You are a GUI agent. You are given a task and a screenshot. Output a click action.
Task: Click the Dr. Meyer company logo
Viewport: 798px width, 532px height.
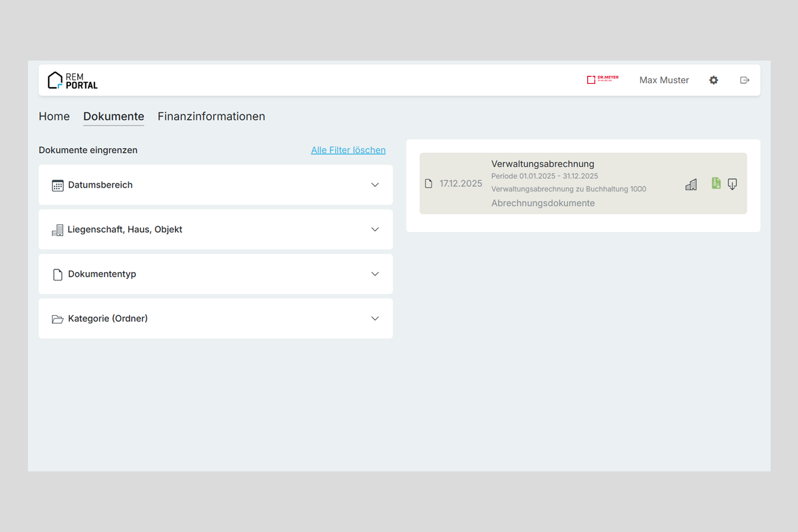coord(602,80)
